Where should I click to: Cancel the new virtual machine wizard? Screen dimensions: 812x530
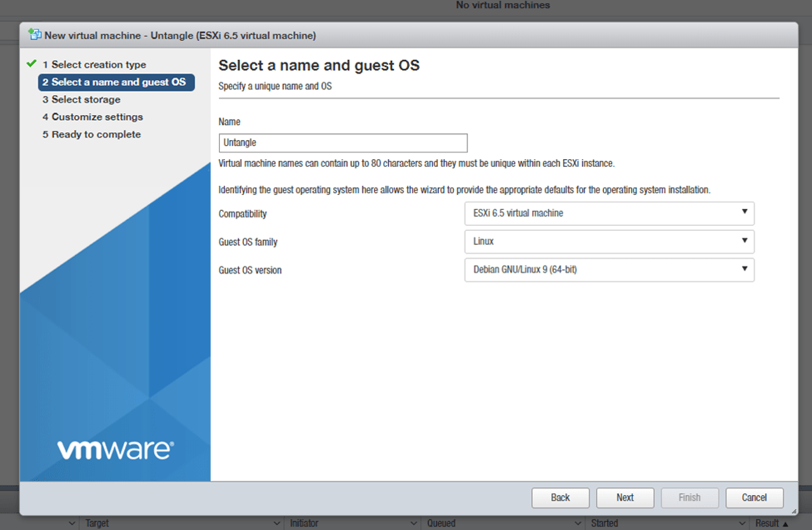[754, 497]
